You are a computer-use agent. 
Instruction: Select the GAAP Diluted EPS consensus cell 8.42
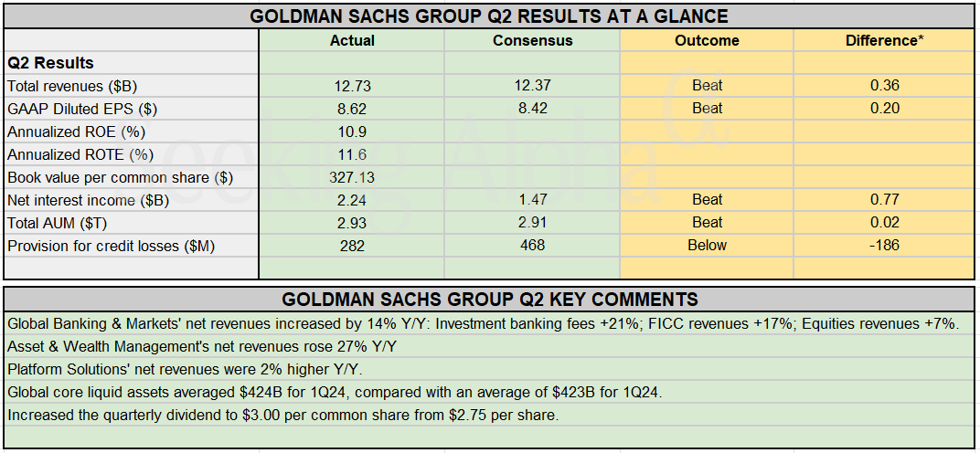[x=532, y=109]
